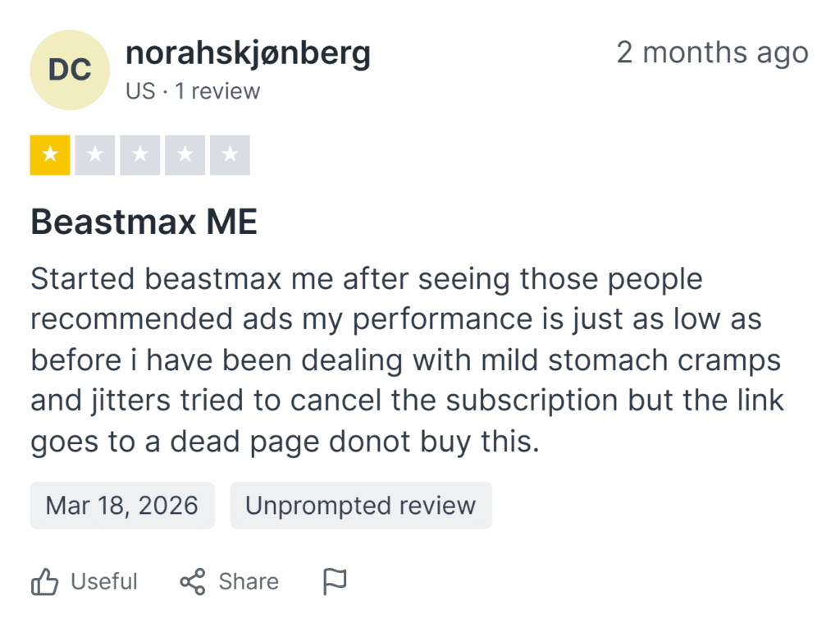This screenshot has height=628, width=840.
Task: Flag this review with the flag icon
Action: (335, 582)
